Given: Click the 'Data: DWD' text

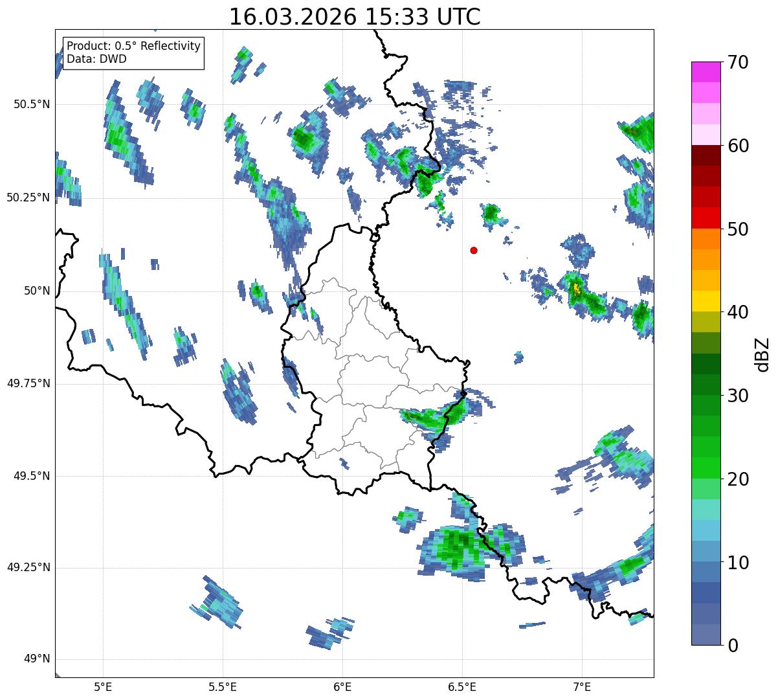Looking at the screenshot, I should tap(96, 59).
